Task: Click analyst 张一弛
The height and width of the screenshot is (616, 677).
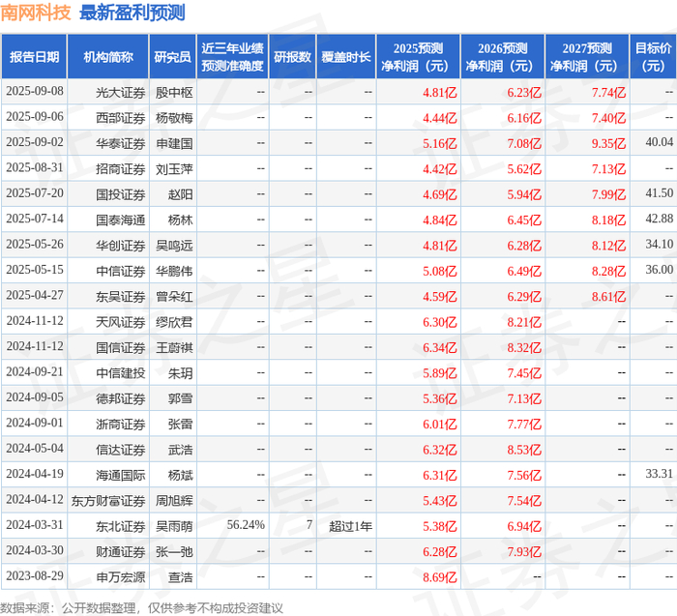Action: click(x=174, y=551)
